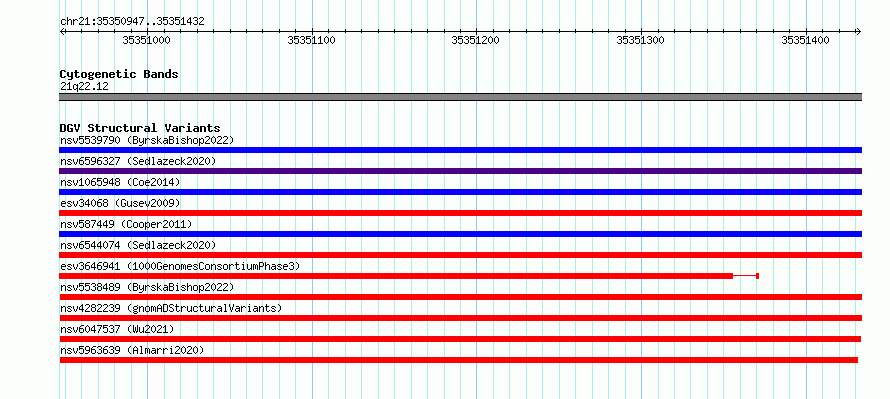Viewport: 890px width, 399px height.
Task: Click the right arrow of the ruler
Action: 858,31
